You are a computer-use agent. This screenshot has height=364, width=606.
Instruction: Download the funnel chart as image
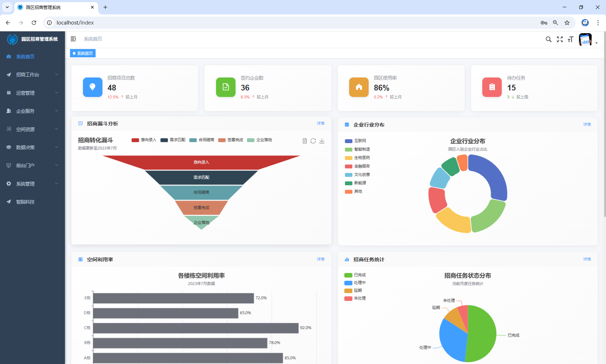(322, 141)
